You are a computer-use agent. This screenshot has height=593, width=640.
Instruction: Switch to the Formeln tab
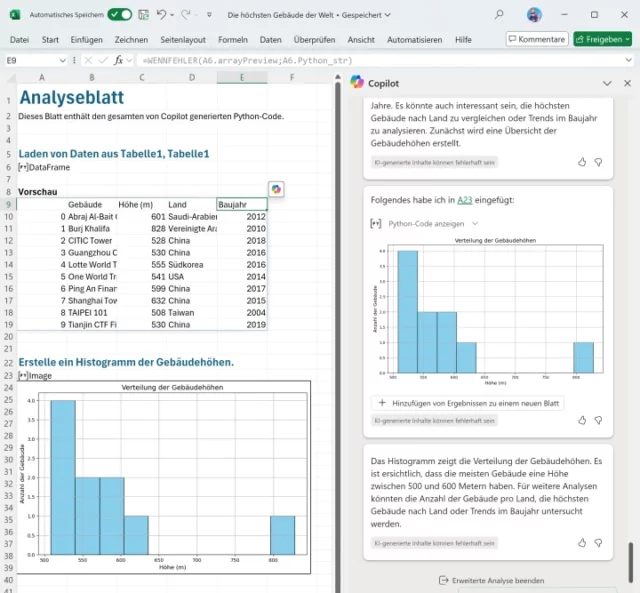coord(233,40)
